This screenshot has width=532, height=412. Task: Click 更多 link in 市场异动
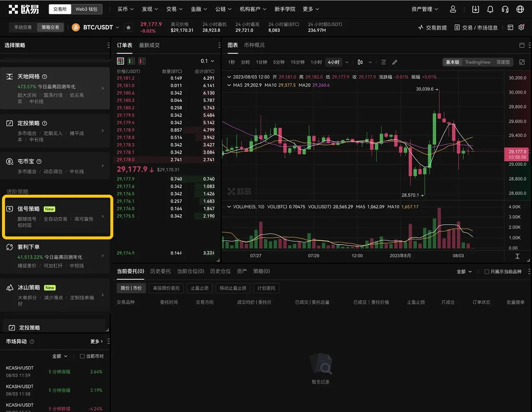(x=96, y=341)
